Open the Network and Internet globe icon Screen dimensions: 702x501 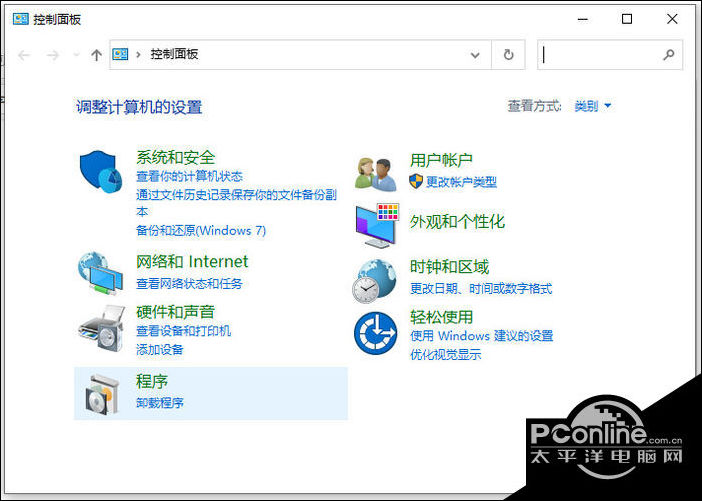(x=100, y=273)
